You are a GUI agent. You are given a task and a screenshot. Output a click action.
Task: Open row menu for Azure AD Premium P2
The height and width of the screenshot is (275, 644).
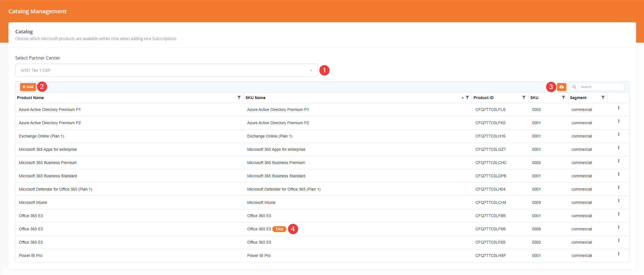click(619, 121)
